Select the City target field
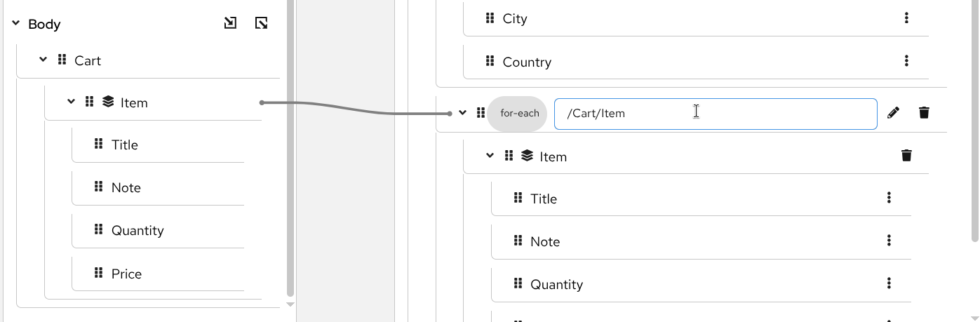This screenshot has width=980, height=322. click(515, 19)
